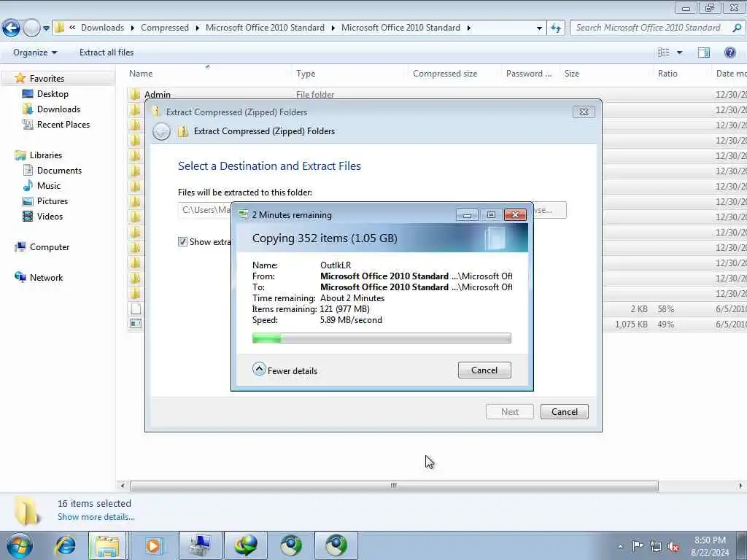This screenshot has height=560, width=747.
Task: Open recent pages dropdown beside forward arrow
Action: 46,28
